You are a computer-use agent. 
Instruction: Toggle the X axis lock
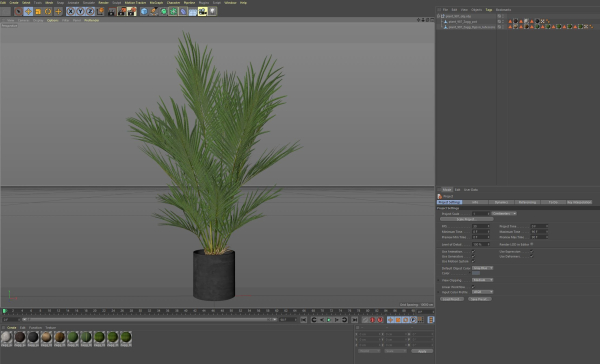[x=70, y=11]
